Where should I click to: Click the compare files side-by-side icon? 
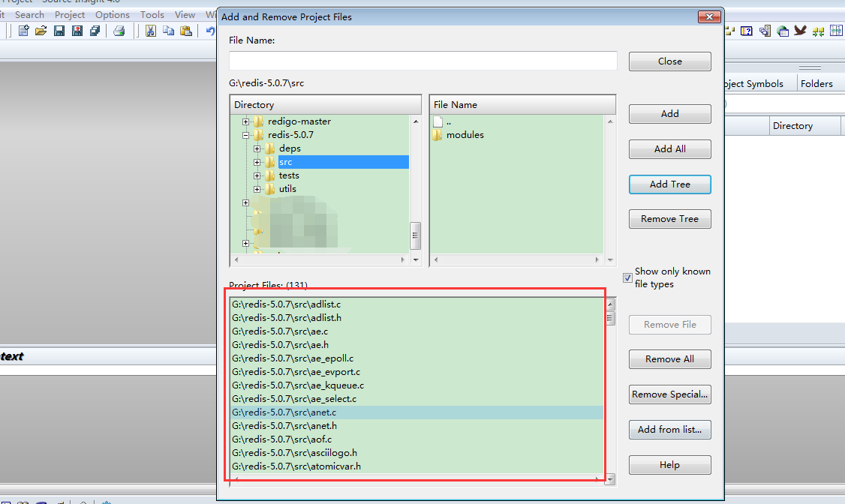837,31
